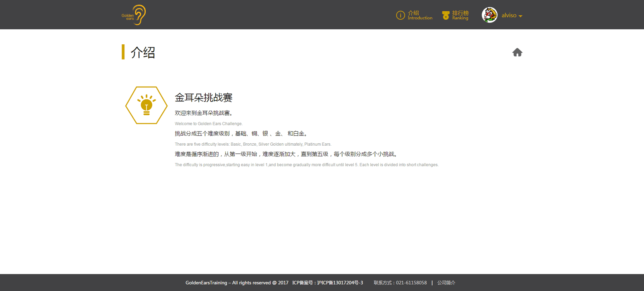Click the 'difficulty is progressive' English sentence

click(x=306, y=165)
